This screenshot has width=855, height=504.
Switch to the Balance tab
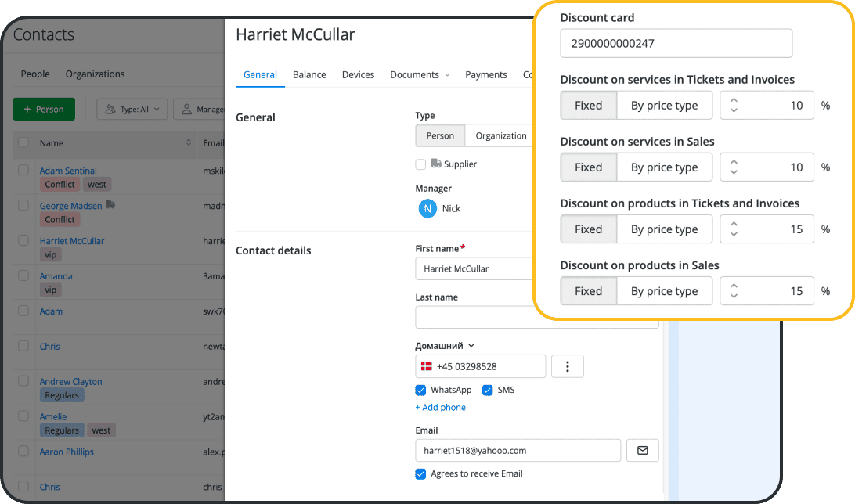[x=309, y=75]
